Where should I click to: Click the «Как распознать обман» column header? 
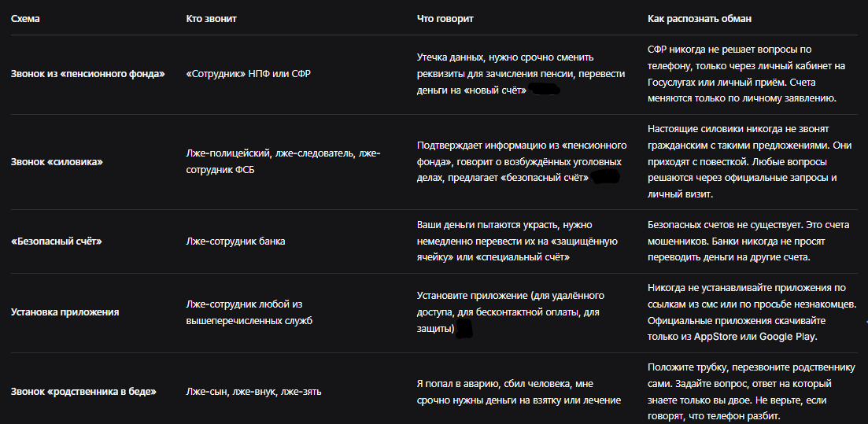700,19
